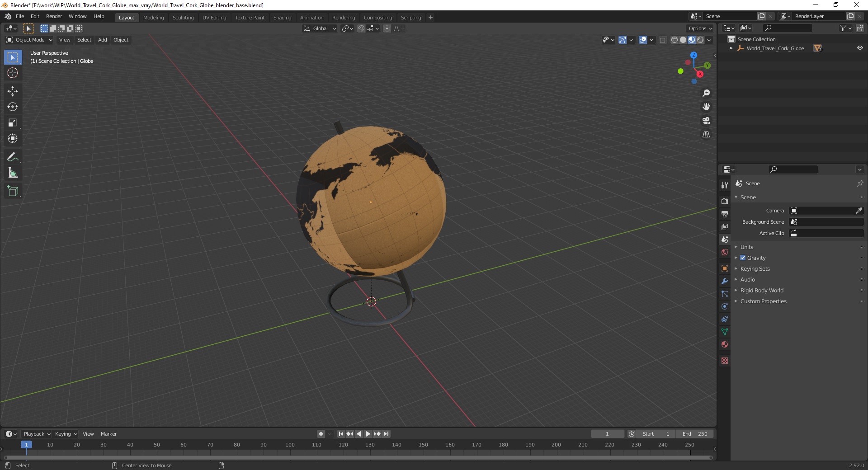Select the Rotate tool
Screen dimensions: 868x470
pyautogui.click(x=13, y=107)
